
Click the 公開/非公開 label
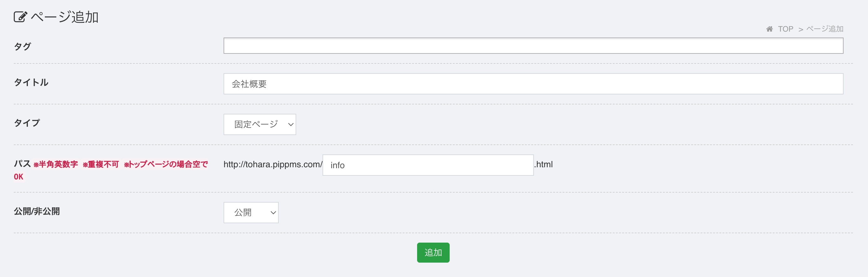tap(37, 211)
